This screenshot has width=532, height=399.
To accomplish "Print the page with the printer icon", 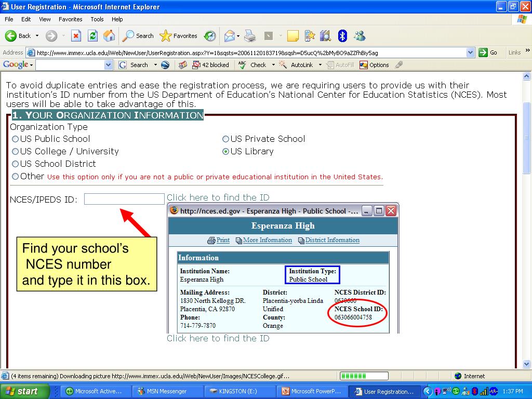I will coord(250,36).
